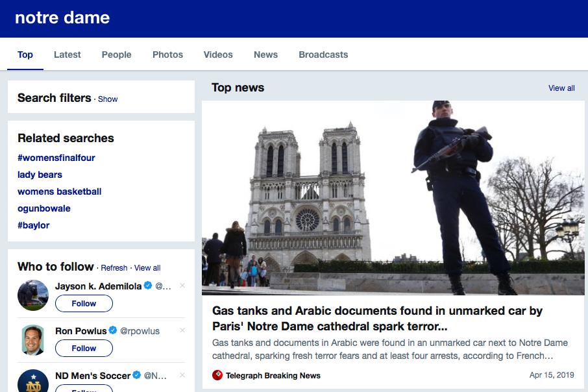Click the news article summary text
Screen dimensions: 588x392
click(x=390, y=349)
